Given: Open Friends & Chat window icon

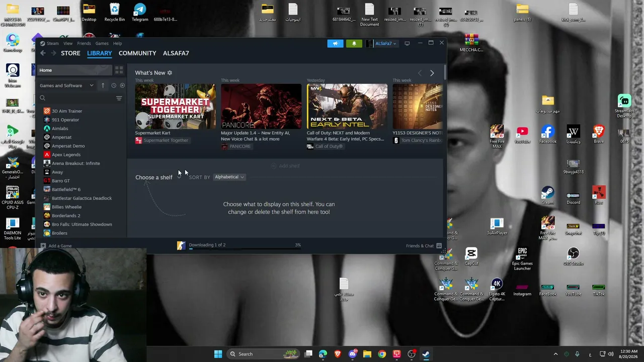Looking at the screenshot, I should pyautogui.click(x=439, y=246).
